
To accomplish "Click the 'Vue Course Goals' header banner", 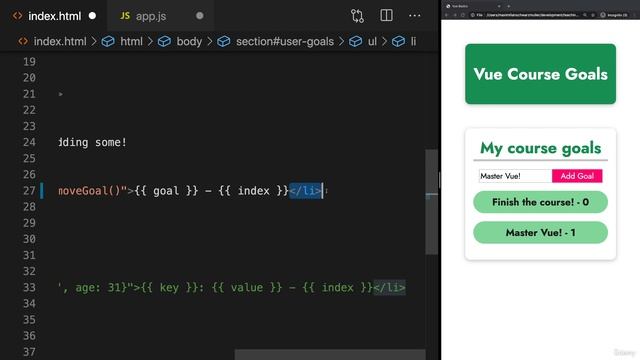I will pyautogui.click(x=540, y=74).
